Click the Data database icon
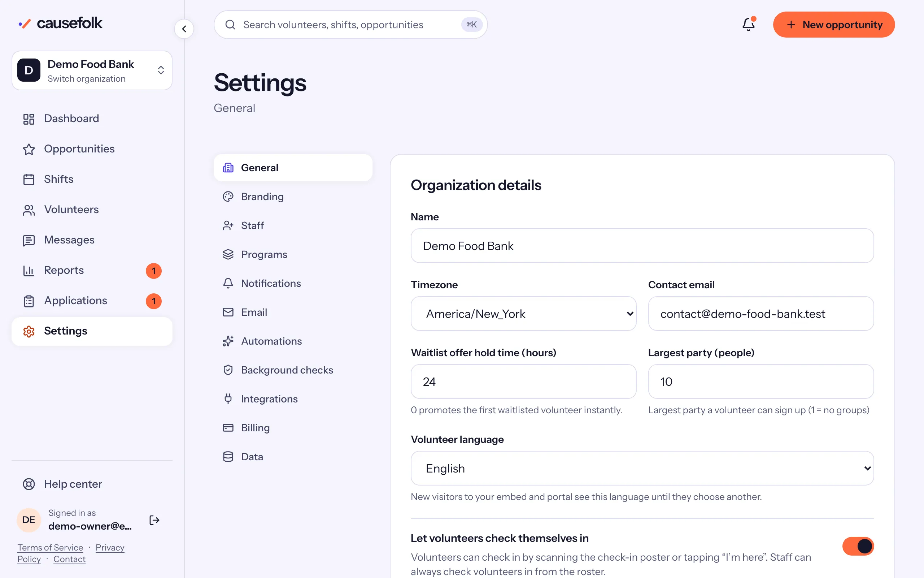 click(x=228, y=456)
